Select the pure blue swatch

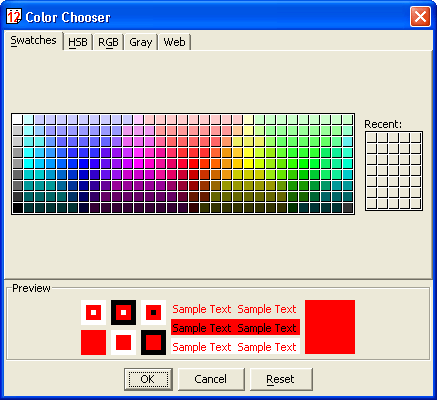83,163
